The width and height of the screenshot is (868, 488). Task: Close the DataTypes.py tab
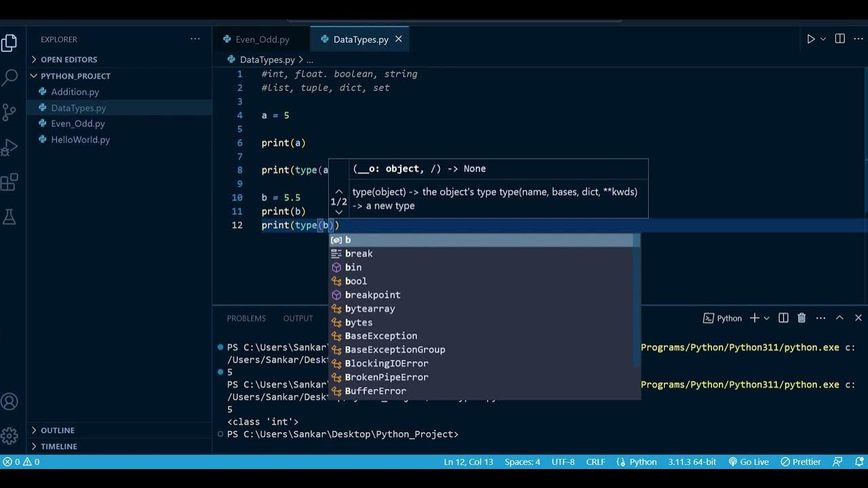point(399,39)
